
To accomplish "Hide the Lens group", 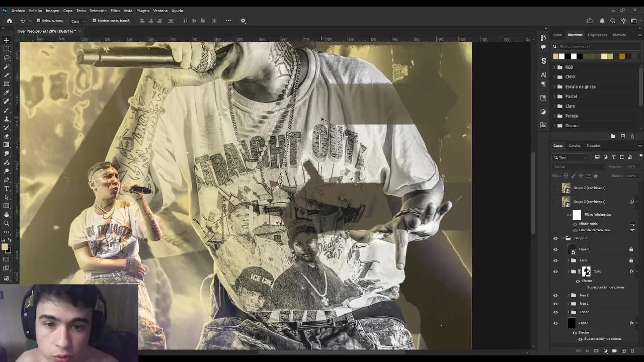I will click(x=555, y=260).
